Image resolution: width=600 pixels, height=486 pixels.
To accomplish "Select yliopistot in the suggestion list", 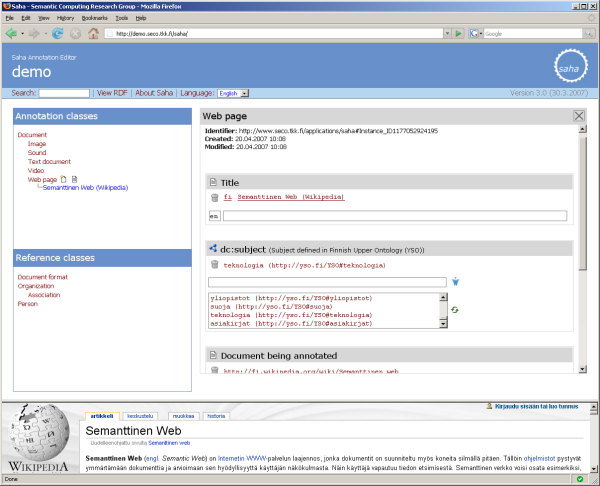I will coord(291,298).
